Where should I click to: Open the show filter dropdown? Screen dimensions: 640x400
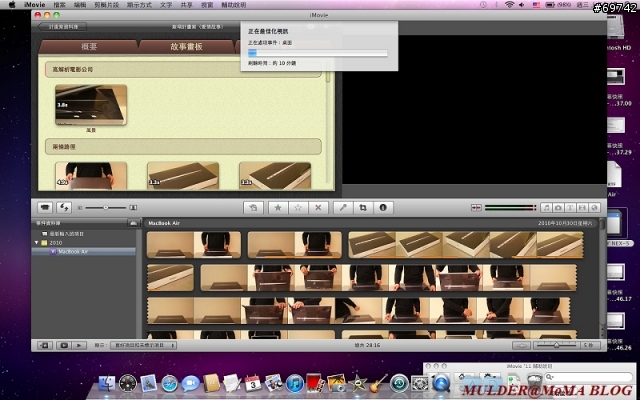143,345
